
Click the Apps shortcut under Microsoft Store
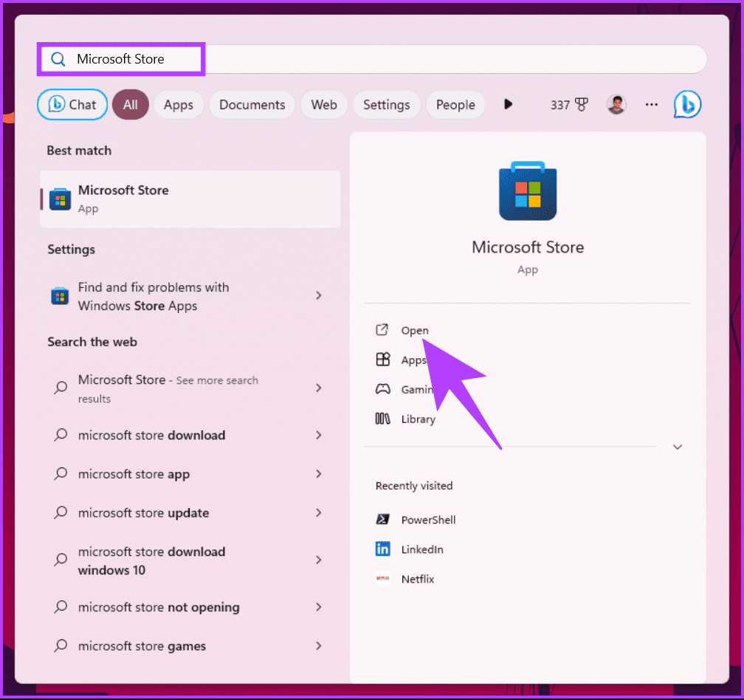coord(413,360)
